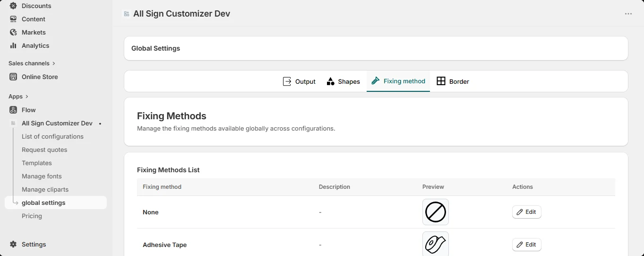Viewport: 644px width, 256px height.
Task: Select the Fixing method tab
Action: pyautogui.click(x=398, y=81)
